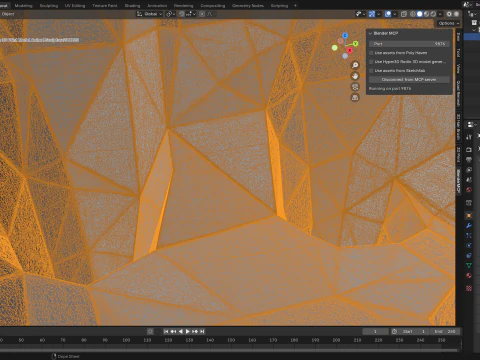Open properties editor type dropdown
The image size is (480, 360).
click(x=471, y=125)
